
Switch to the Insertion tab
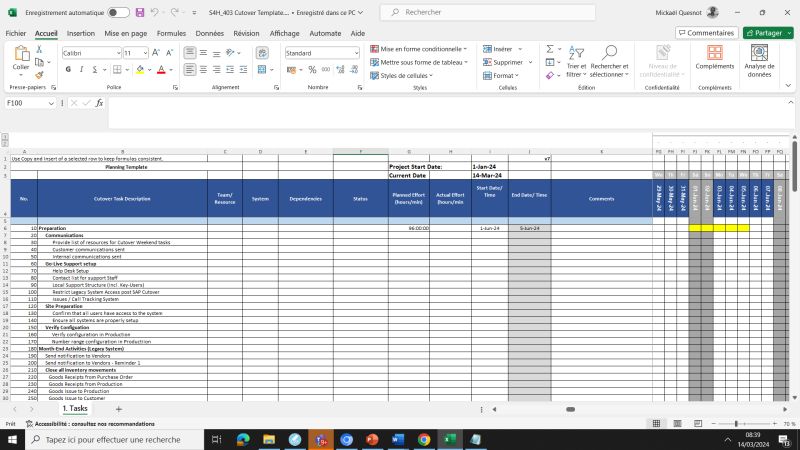pyautogui.click(x=81, y=33)
